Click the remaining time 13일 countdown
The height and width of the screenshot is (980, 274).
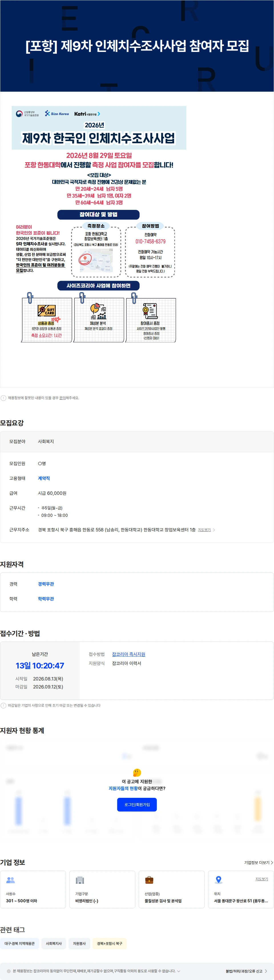tap(40, 665)
